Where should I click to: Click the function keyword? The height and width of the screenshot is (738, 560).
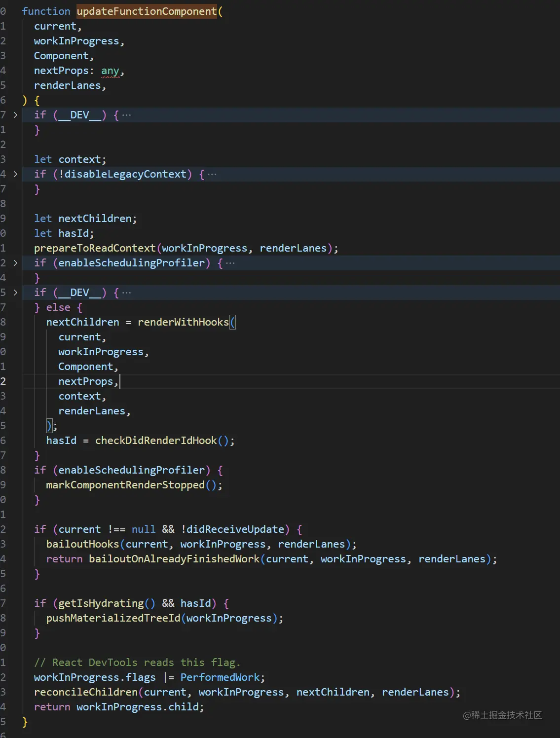(x=46, y=11)
